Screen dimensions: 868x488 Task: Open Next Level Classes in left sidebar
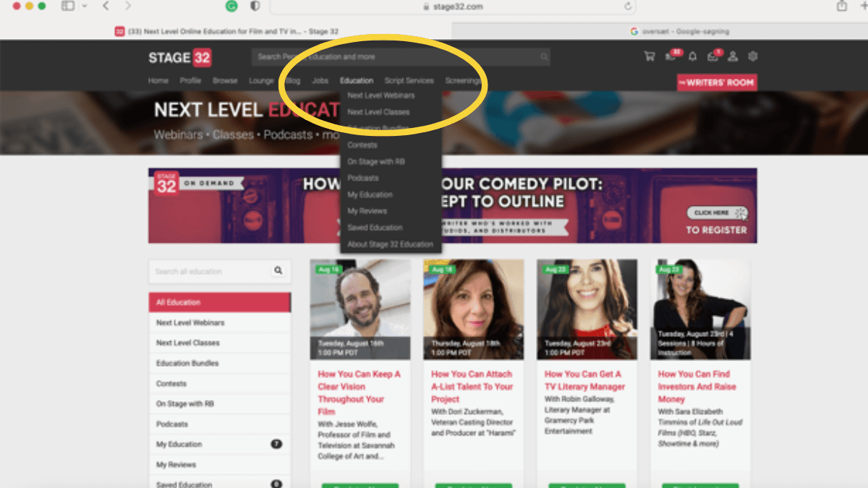coord(220,343)
